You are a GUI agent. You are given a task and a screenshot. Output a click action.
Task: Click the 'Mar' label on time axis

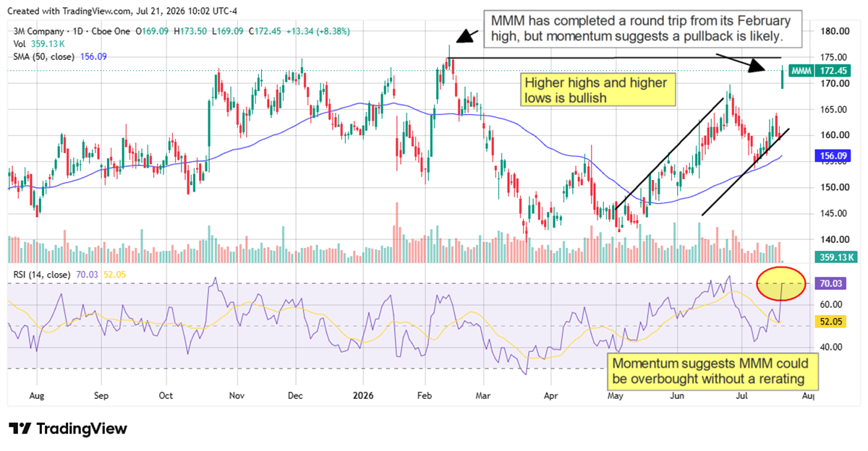tap(484, 396)
